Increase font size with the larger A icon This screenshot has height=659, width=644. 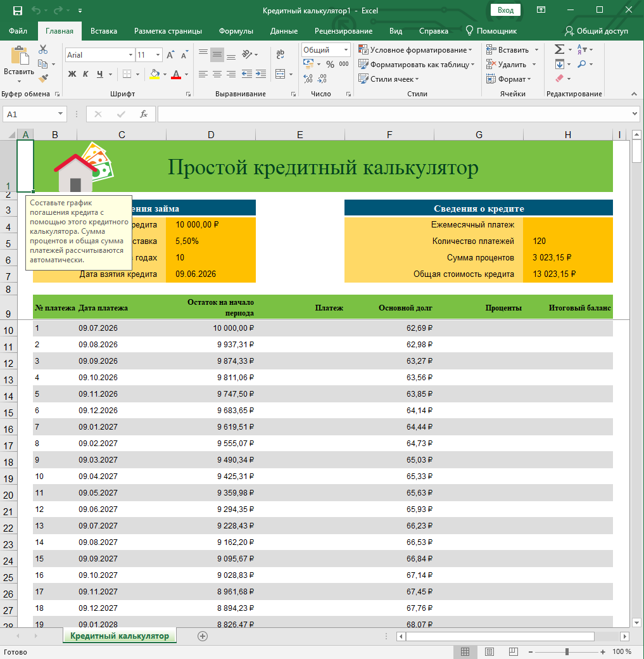pos(170,55)
